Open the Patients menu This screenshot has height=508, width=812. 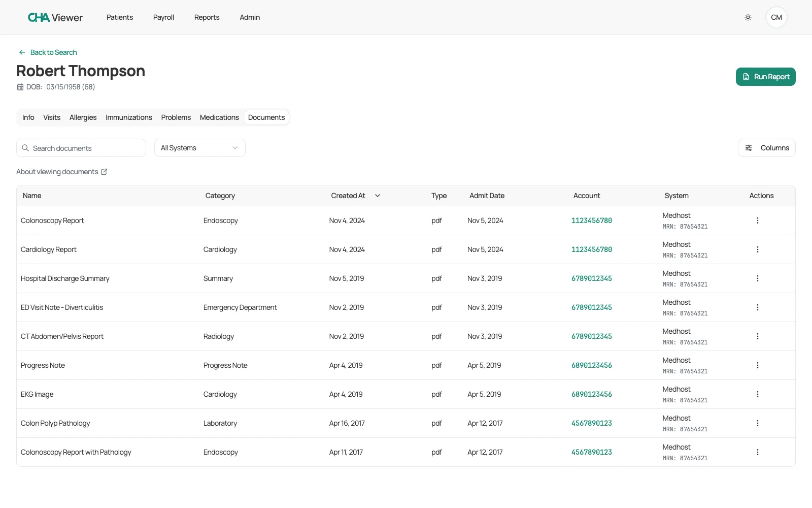(x=120, y=17)
